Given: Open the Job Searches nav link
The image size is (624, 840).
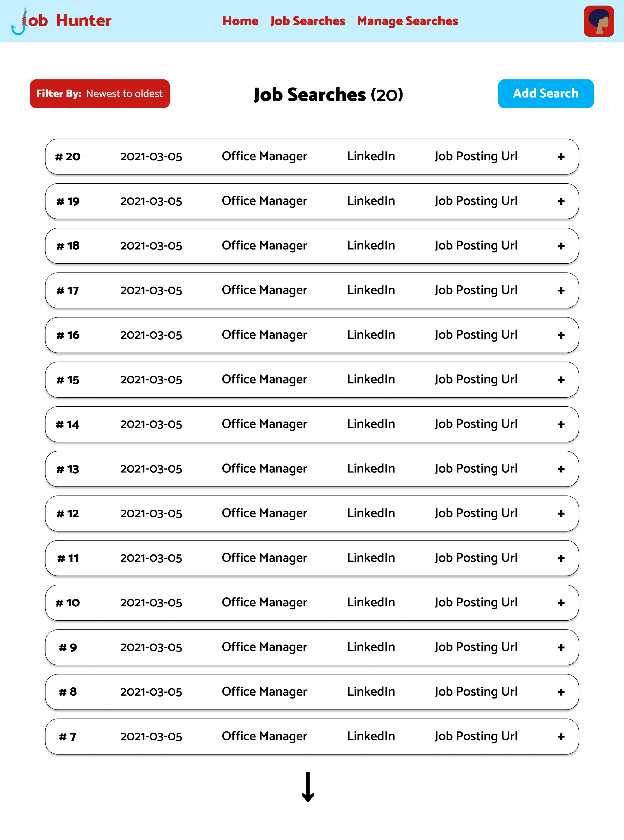Looking at the screenshot, I should (x=308, y=21).
